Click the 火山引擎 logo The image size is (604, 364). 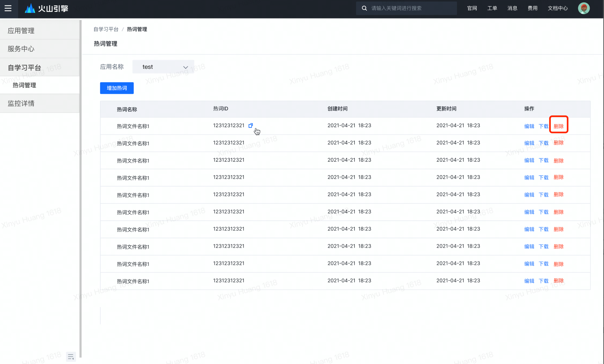(x=47, y=8)
